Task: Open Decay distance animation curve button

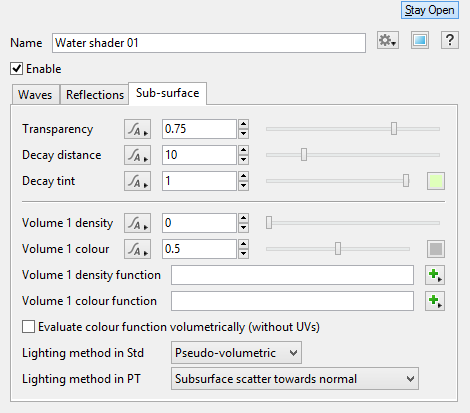Action: tap(137, 155)
